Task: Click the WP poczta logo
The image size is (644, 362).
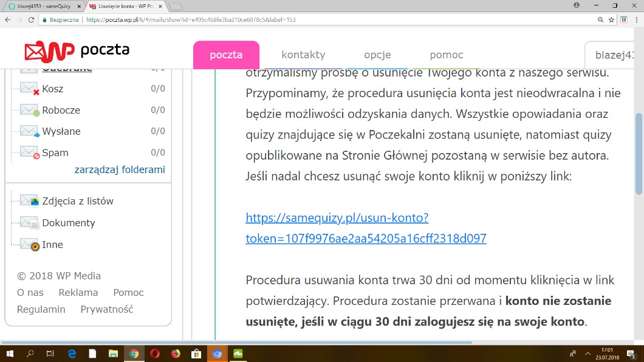Action: pyautogui.click(x=77, y=51)
